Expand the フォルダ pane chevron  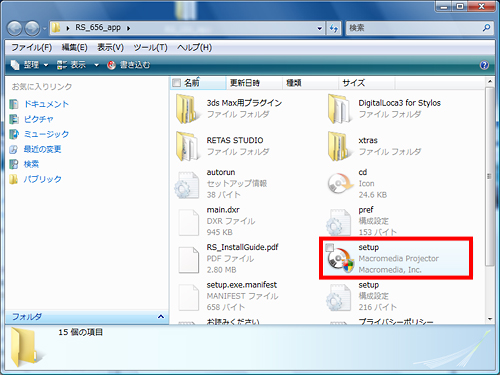(161, 317)
